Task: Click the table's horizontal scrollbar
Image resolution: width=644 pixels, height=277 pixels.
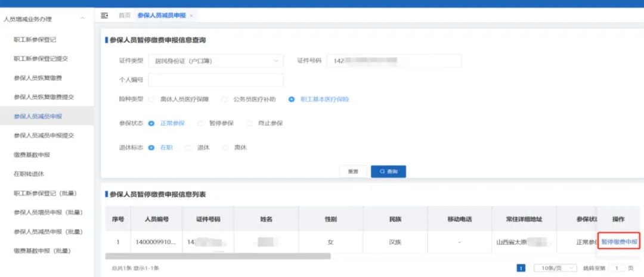Action: pyautogui.click(x=218, y=256)
